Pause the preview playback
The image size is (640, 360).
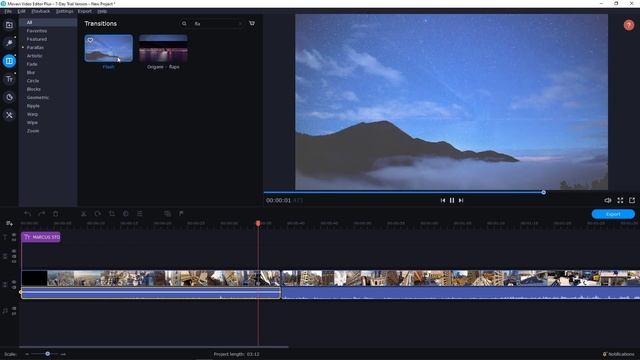tap(452, 200)
